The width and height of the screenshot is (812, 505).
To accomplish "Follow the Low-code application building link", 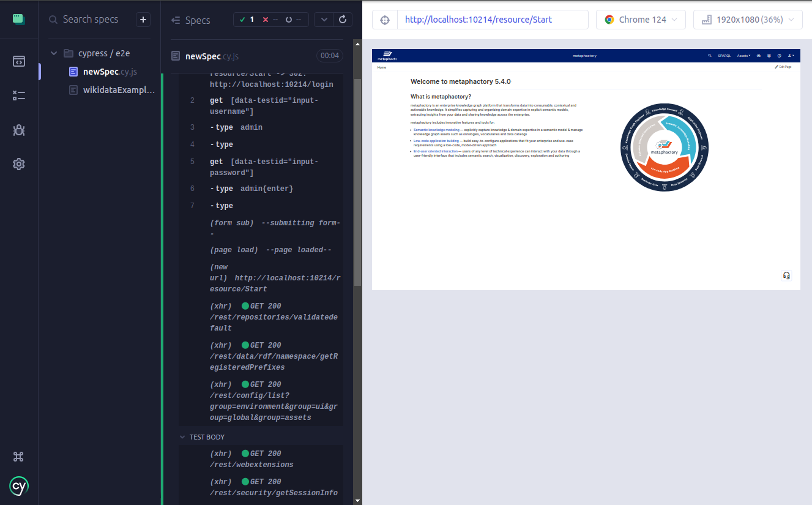I will tap(436, 141).
